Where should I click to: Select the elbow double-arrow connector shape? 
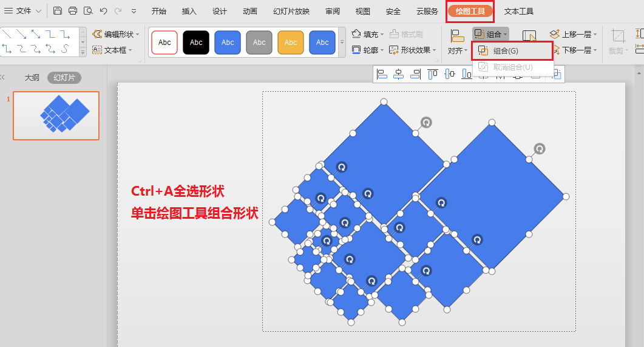pyautogui.click(x=7, y=49)
